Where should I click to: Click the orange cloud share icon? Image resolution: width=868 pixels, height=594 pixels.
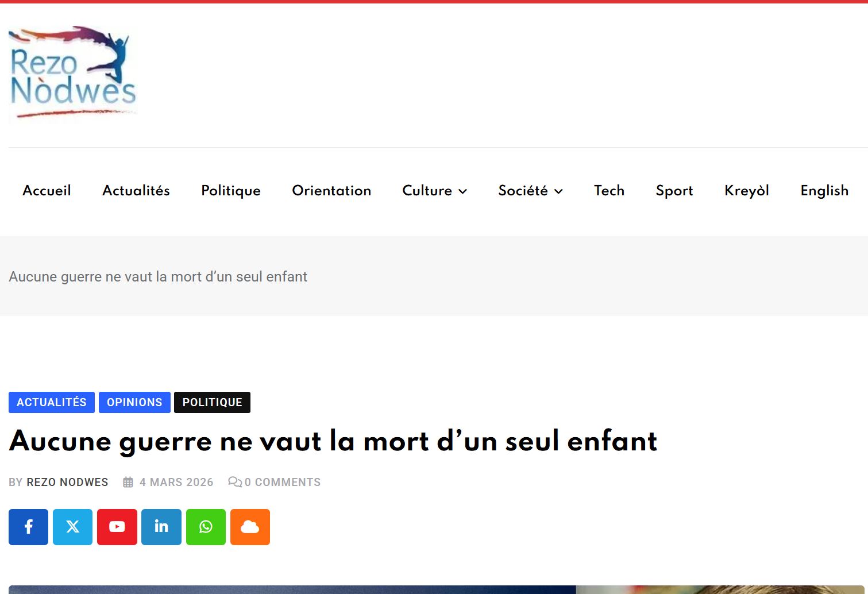pyautogui.click(x=250, y=527)
